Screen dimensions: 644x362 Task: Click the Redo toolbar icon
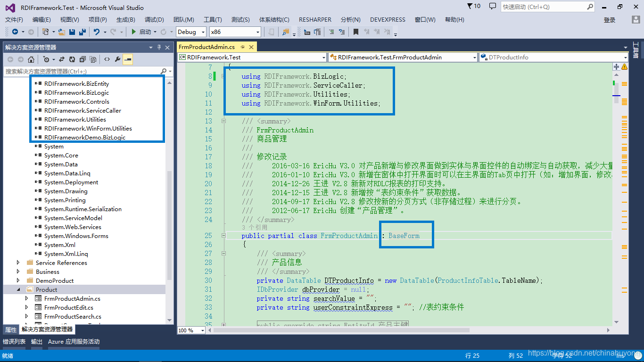pyautogui.click(x=113, y=32)
